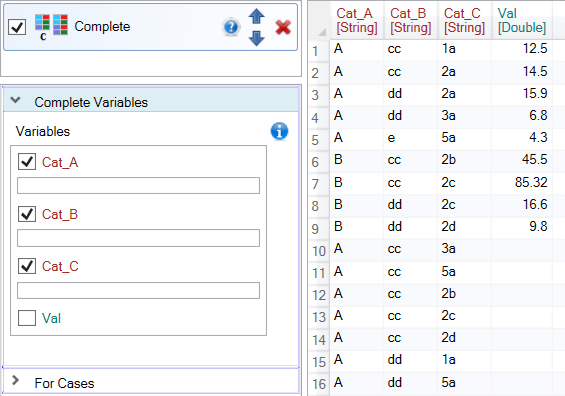Click the Complete transform colored grid icon
This screenshot has width=565, height=396.
(52, 25)
